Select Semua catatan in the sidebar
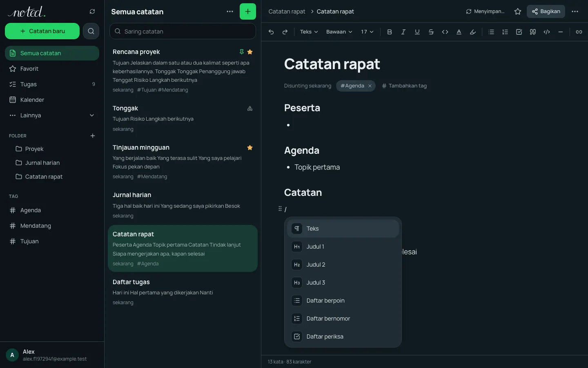The width and height of the screenshot is (588, 368). click(52, 53)
